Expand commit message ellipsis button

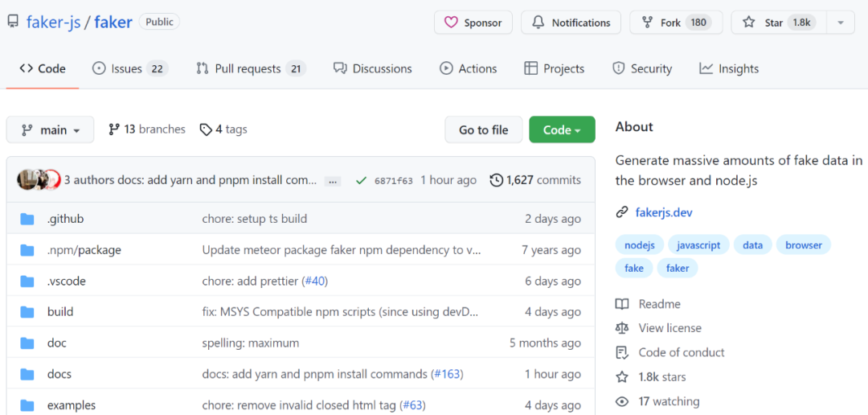333,181
